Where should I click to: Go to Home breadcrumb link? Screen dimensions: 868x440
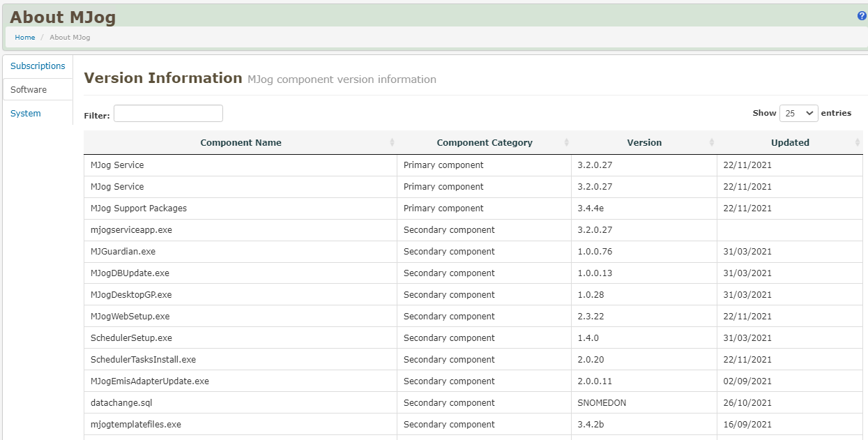coord(25,38)
